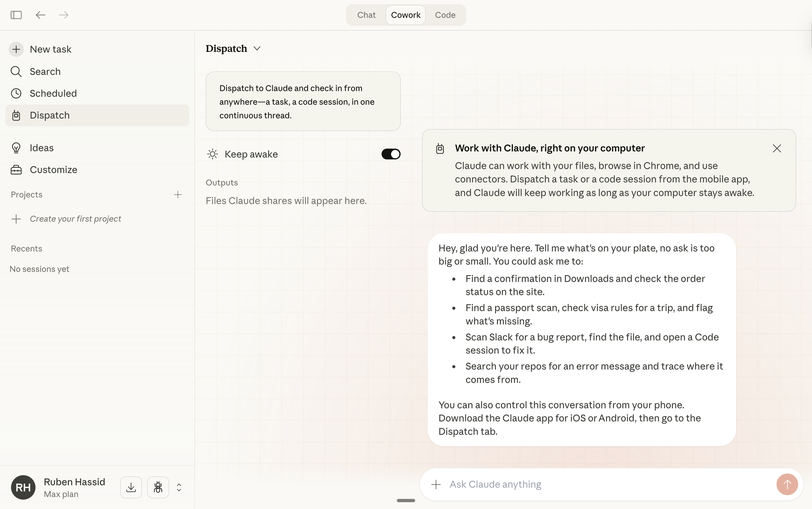Expand the Dispatch title dropdown chevron
The image size is (812, 509).
pyautogui.click(x=257, y=48)
